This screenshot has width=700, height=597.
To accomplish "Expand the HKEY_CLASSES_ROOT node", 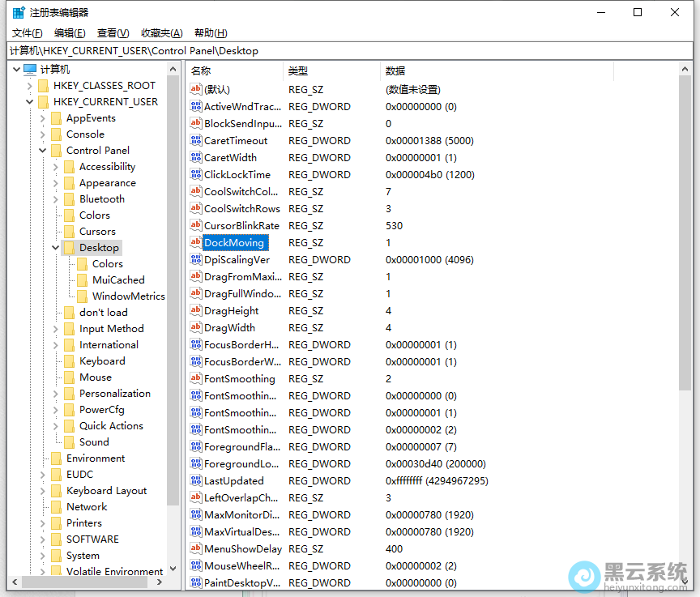I will (x=30, y=86).
